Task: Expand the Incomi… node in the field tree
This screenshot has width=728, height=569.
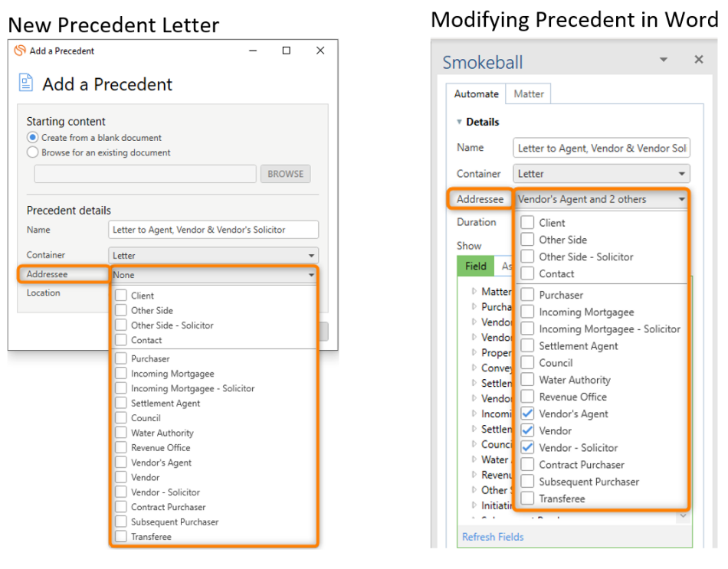Action: click(474, 414)
